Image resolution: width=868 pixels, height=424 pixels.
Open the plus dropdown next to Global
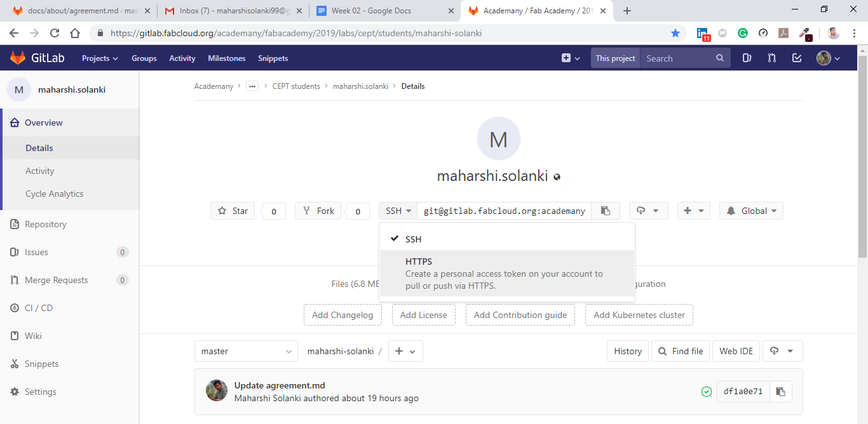[693, 211]
